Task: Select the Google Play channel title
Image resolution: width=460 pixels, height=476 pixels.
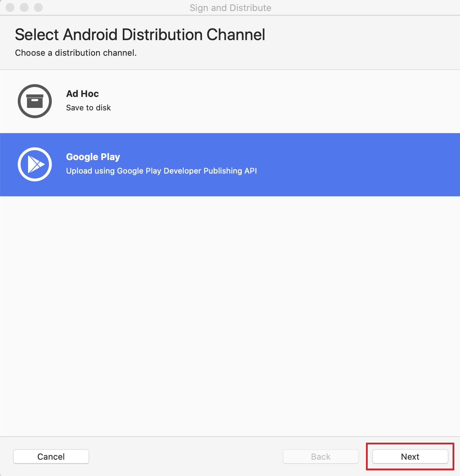Action: (x=93, y=157)
